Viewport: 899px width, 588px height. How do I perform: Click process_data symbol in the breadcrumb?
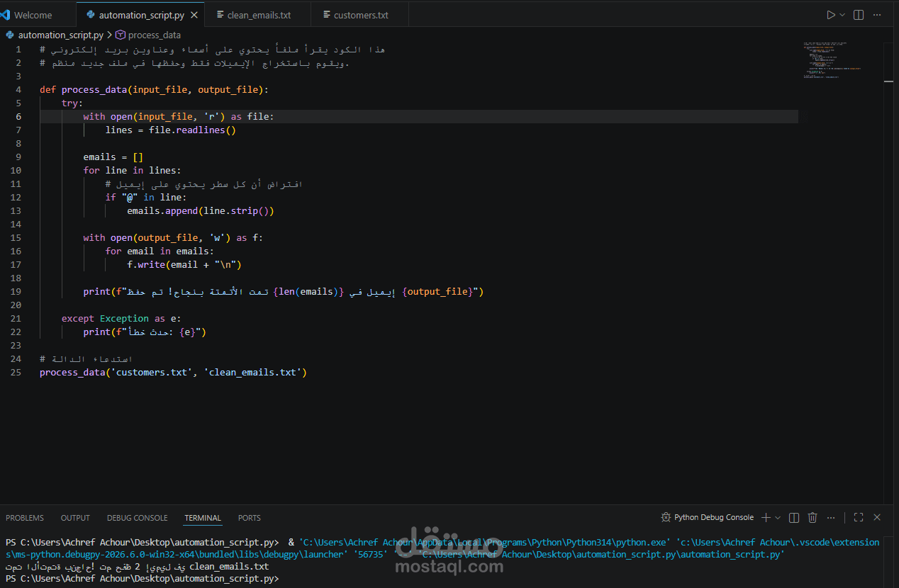[x=154, y=35]
